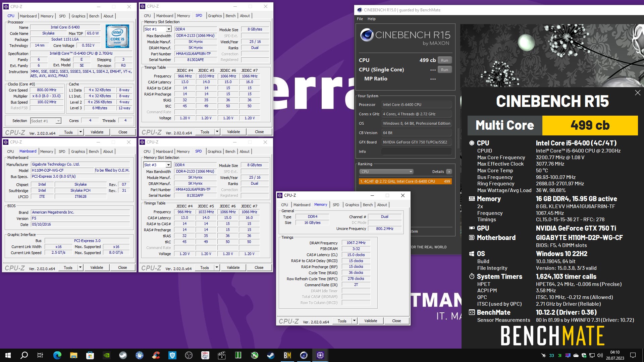Open Windows Security tray icon
Screen dimensions: 644x362
[x=584, y=355]
